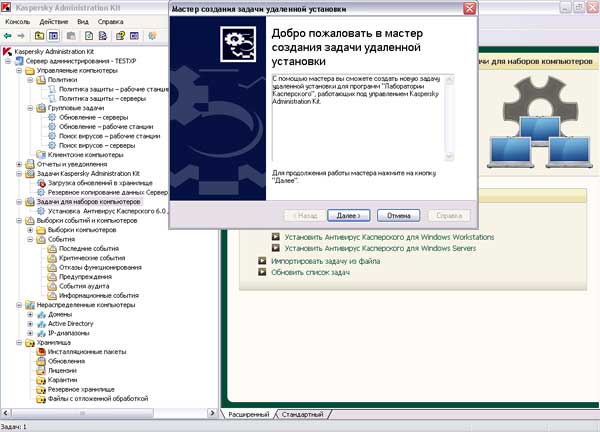Click the gear wizard icon in toolbar
Image resolution: width=600 pixels, height=432 pixels.
pos(152,36)
